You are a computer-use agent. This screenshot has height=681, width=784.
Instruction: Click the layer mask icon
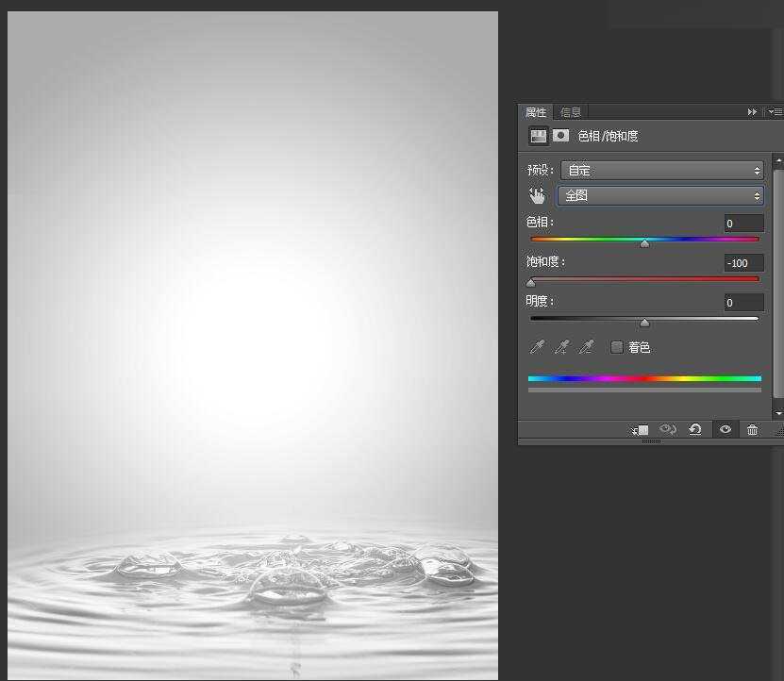click(560, 136)
